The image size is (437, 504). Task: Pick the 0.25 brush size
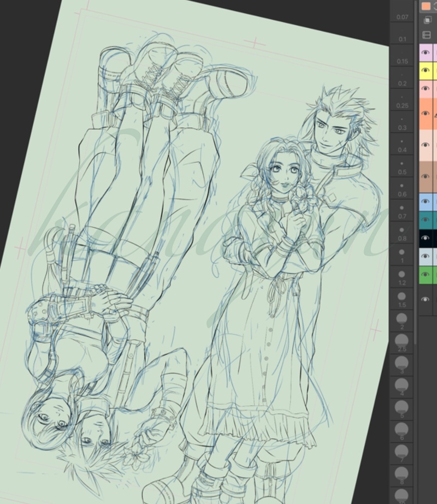[402, 100]
